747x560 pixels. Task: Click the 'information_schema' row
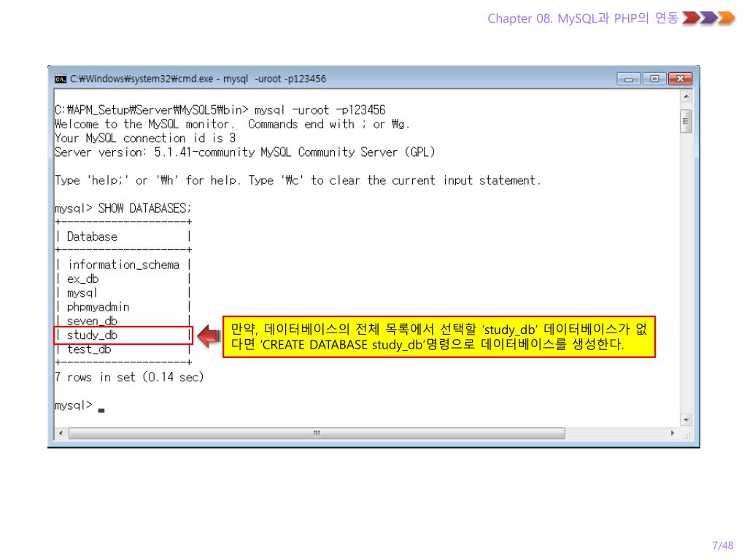coord(124,265)
